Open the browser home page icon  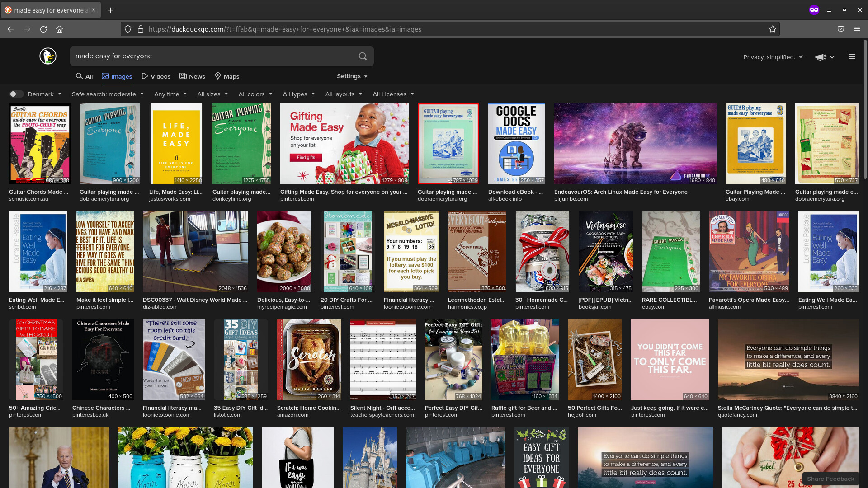pyautogui.click(x=59, y=29)
